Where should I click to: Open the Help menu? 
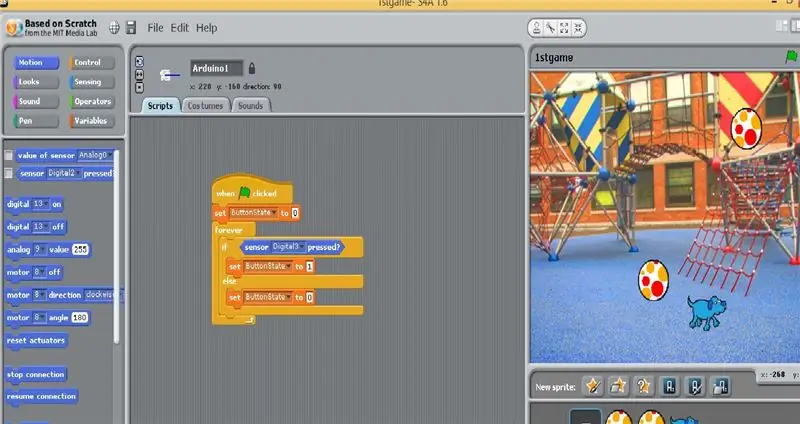(x=207, y=28)
